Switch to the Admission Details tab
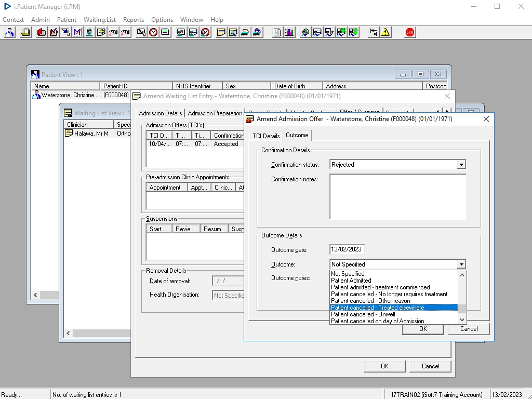532x399 pixels. coord(161,113)
